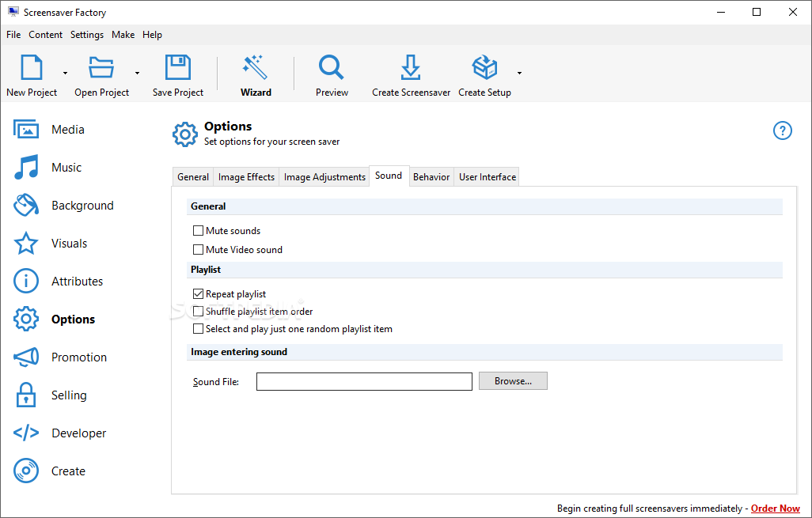Click the Preview magnifier icon
The width and height of the screenshot is (812, 518).
pos(332,67)
